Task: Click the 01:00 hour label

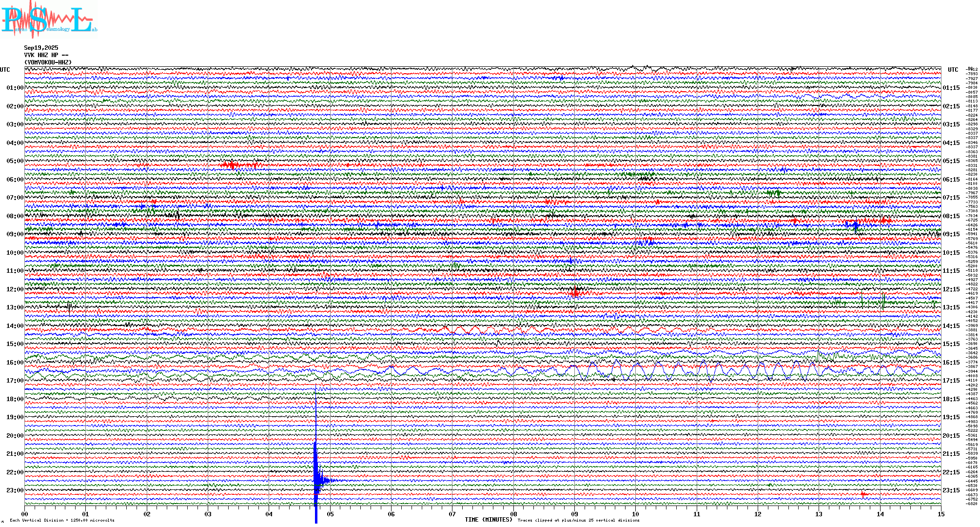Action: point(15,88)
